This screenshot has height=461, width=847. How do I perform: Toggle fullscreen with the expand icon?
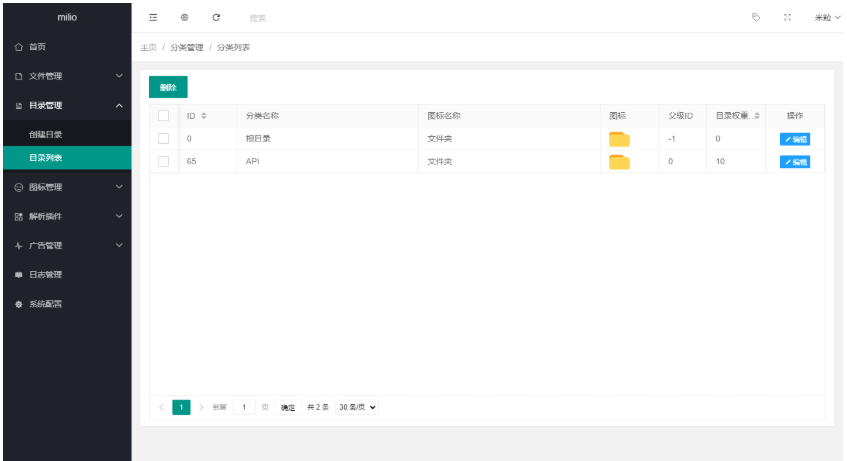[787, 17]
